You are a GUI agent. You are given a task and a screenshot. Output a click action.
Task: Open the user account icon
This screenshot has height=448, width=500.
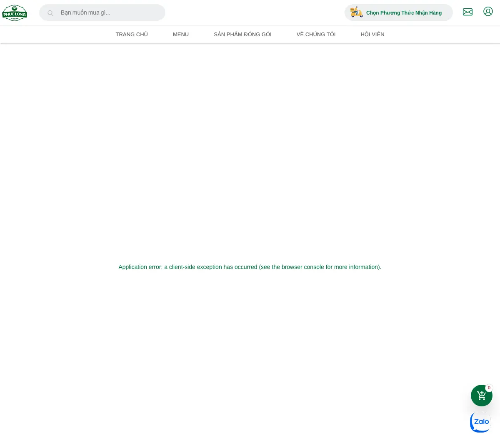coord(488,12)
